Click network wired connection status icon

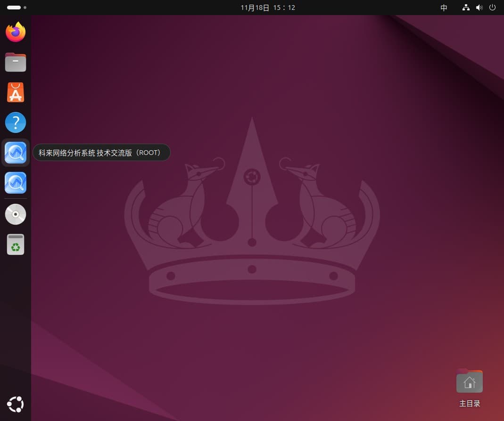click(466, 8)
